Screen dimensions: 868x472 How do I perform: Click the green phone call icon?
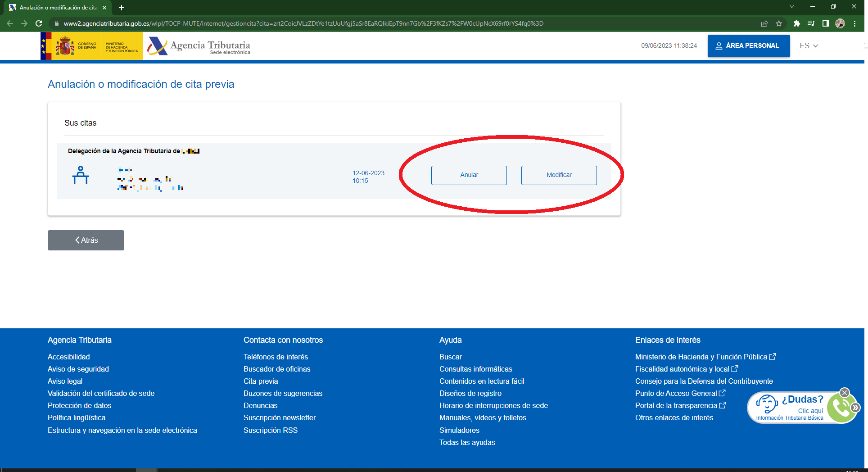(841, 408)
